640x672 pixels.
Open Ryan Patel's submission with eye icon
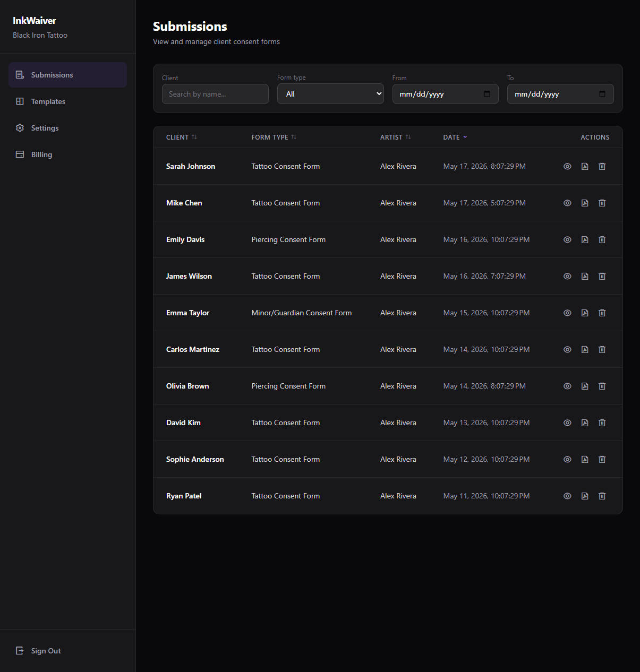[567, 496]
